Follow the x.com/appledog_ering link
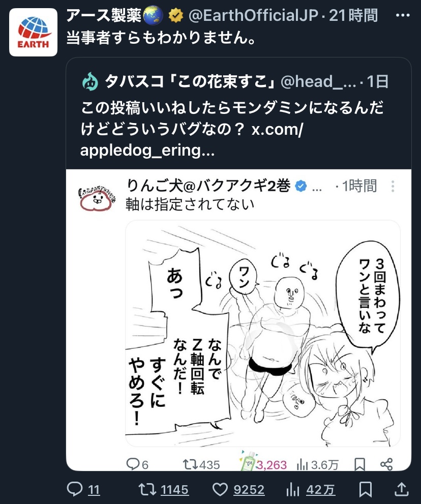This screenshot has height=504, width=421. coord(192,139)
